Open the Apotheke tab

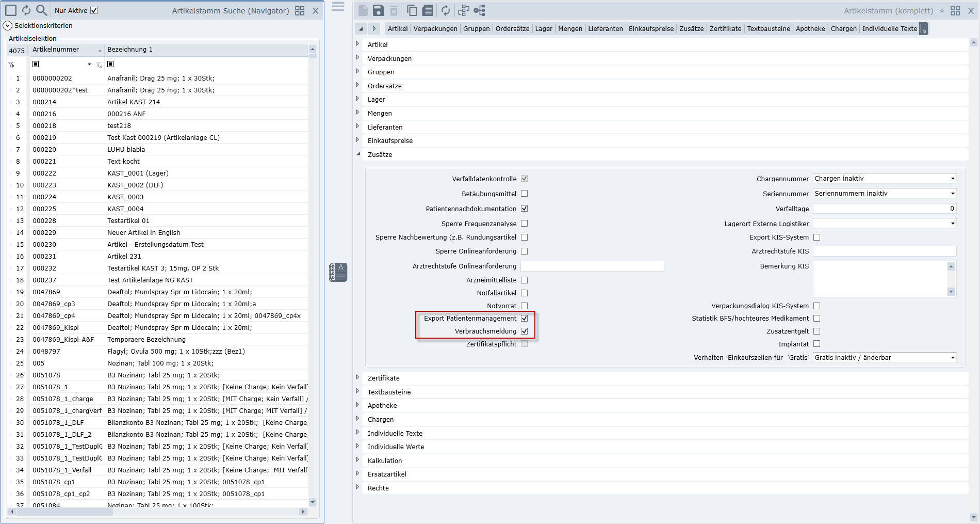810,29
